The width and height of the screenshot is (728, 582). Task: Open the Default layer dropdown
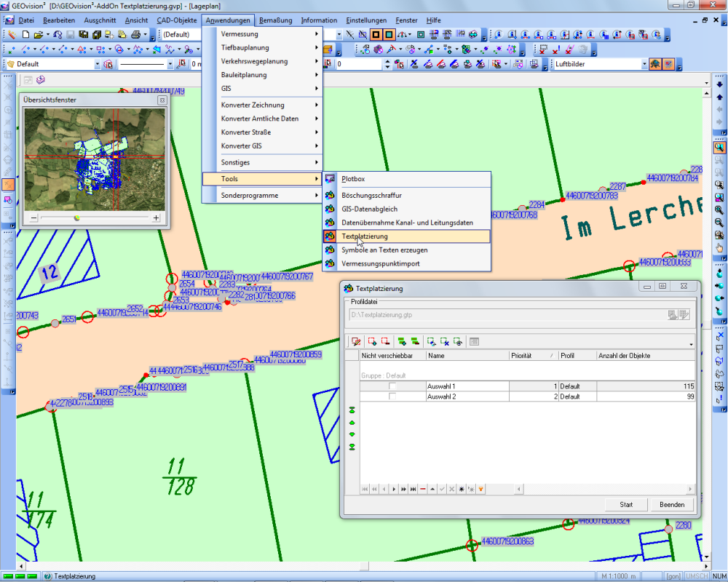[97, 64]
